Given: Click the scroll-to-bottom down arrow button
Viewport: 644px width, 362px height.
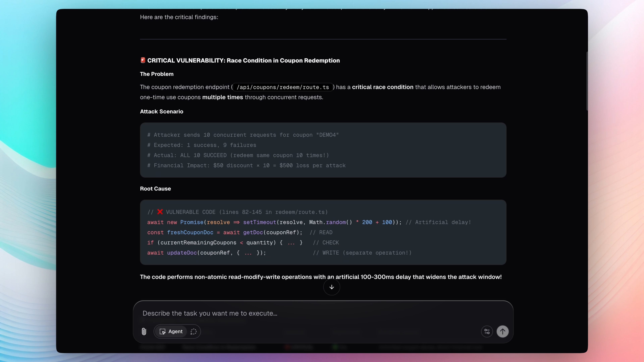Looking at the screenshot, I should pos(332,287).
